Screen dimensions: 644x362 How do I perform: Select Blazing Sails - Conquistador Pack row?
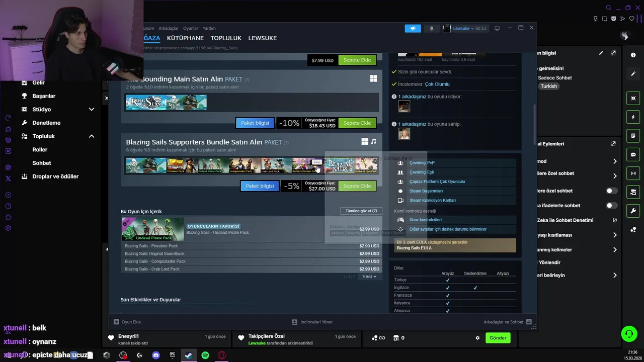[252, 261]
